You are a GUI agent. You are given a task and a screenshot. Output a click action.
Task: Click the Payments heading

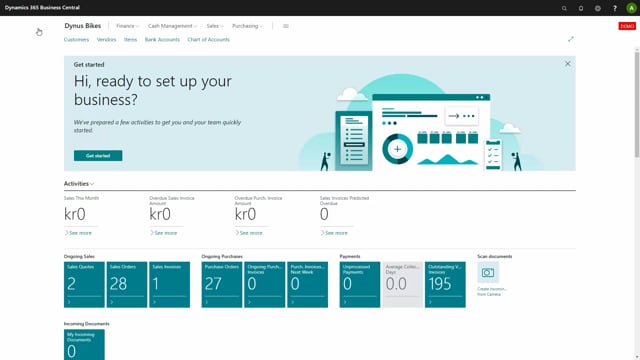coord(350,256)
